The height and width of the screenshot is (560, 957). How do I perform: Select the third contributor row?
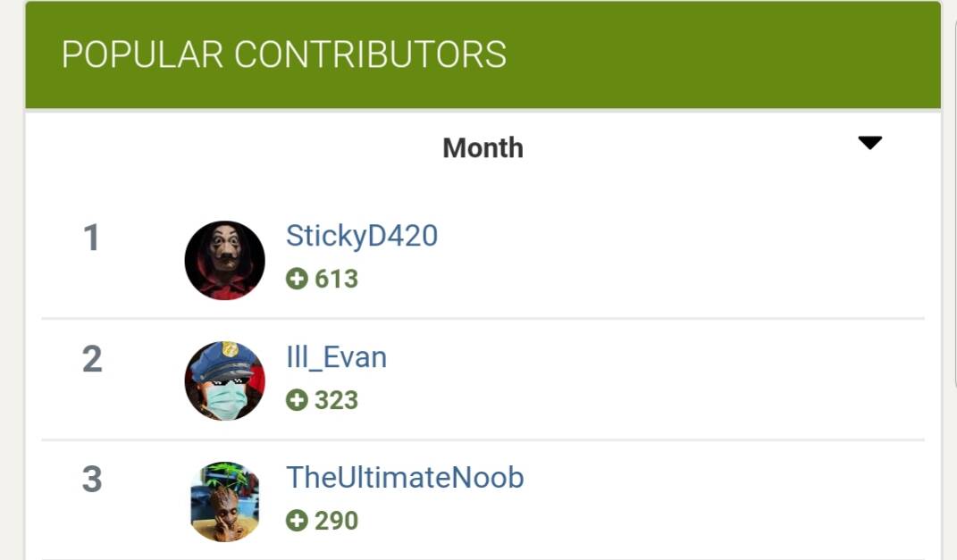click(483, 500)
